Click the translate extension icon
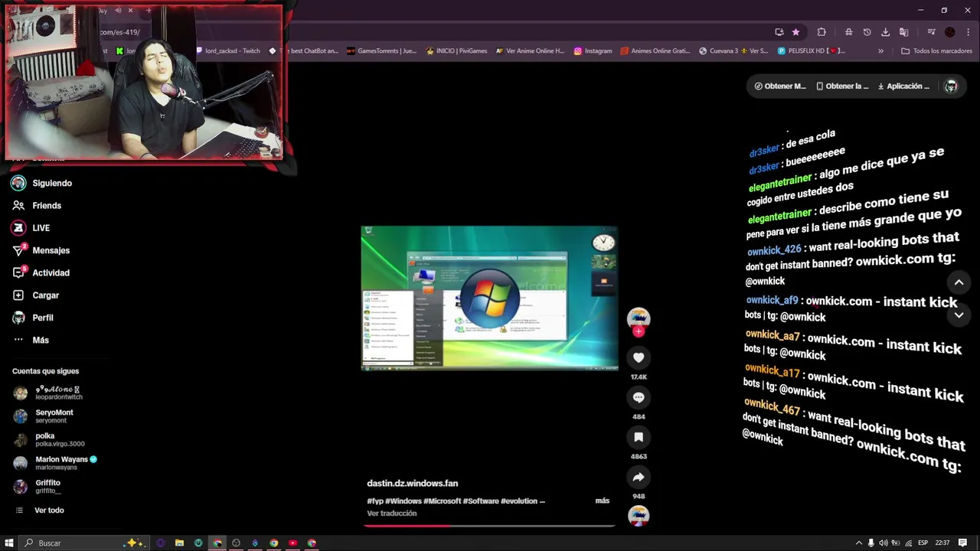The image size is (980, 551). [903, 32]
